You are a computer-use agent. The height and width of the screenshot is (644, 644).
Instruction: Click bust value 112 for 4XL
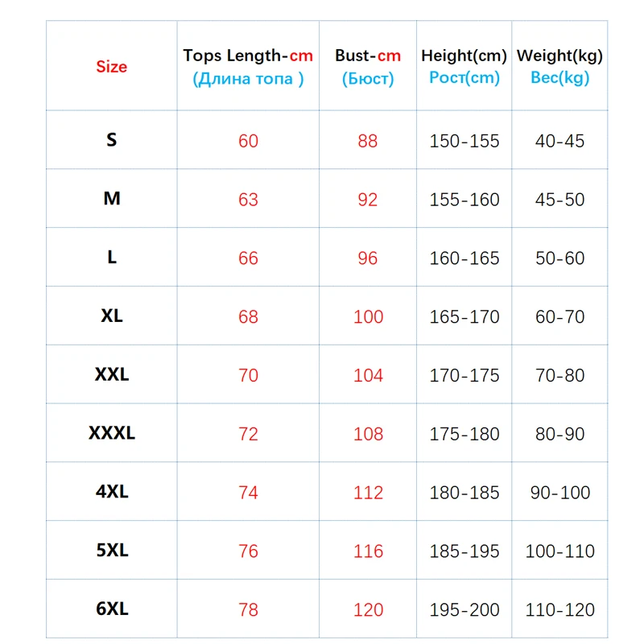tap(368, 493)
